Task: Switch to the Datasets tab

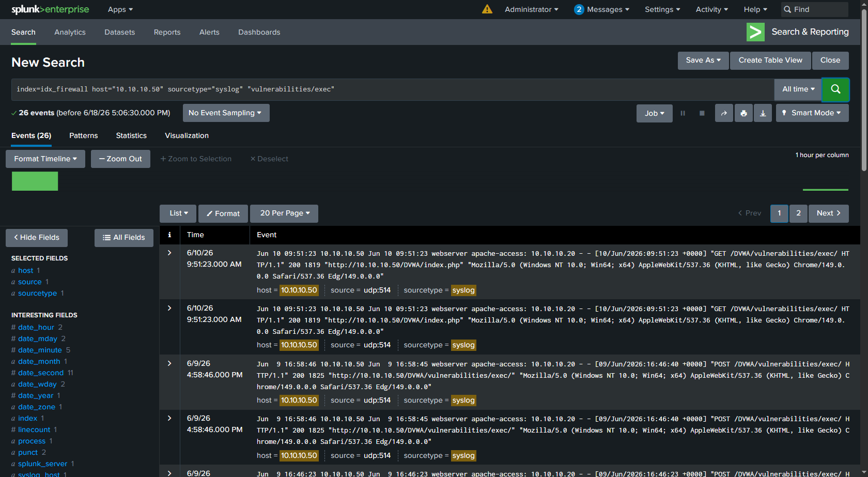Action: tap(119, 32)
